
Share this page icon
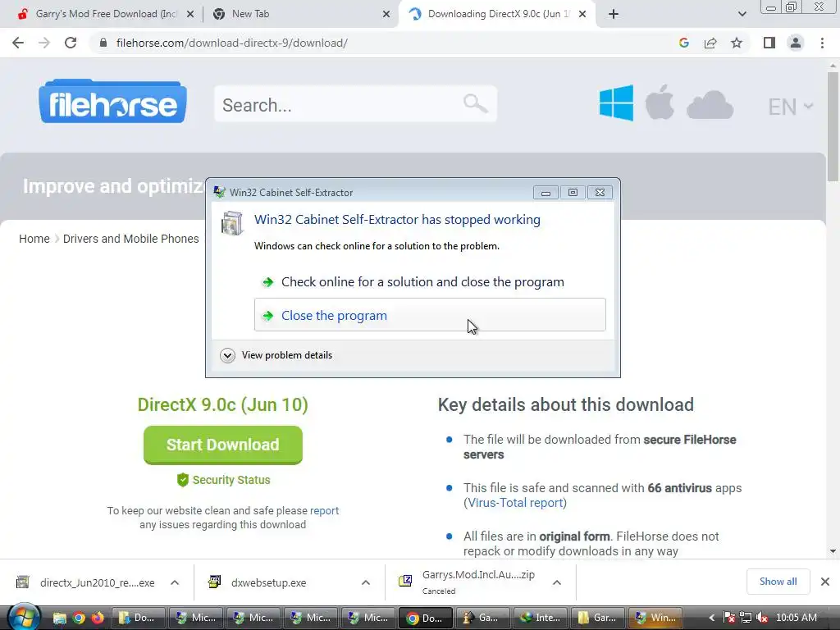[x=710, y=43]
